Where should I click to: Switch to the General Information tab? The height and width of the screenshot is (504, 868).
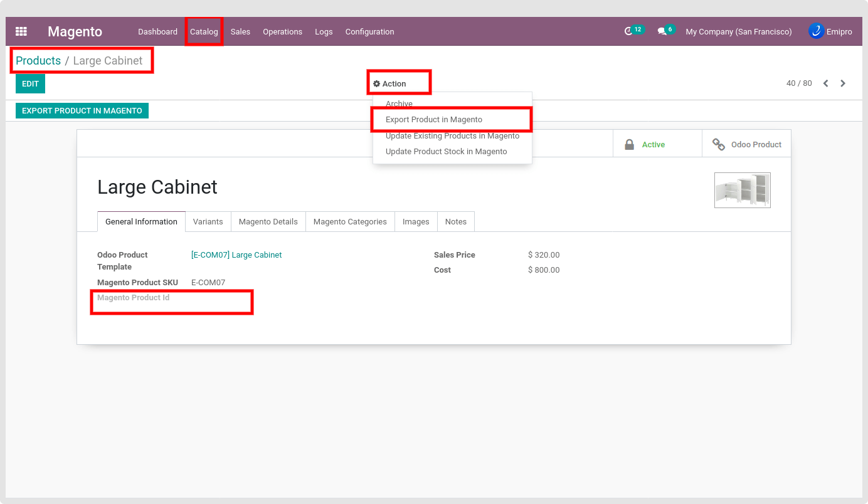click(x=141, y=221)
